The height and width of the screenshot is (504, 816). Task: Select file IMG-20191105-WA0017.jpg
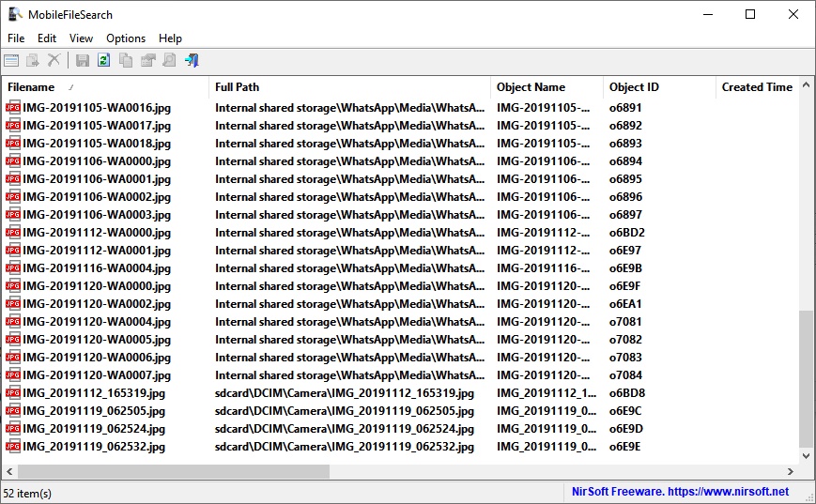click(x=97, y=126)
